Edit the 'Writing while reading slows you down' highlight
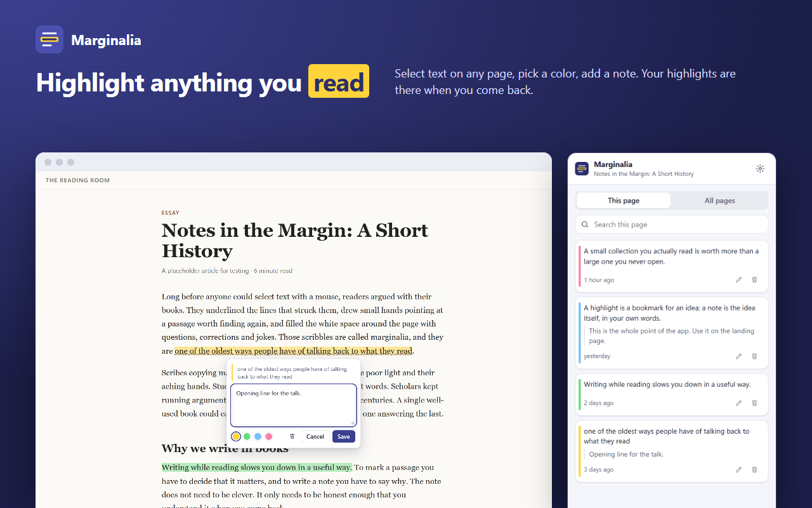This screenshot has width=812, height=508. [738, 403]
